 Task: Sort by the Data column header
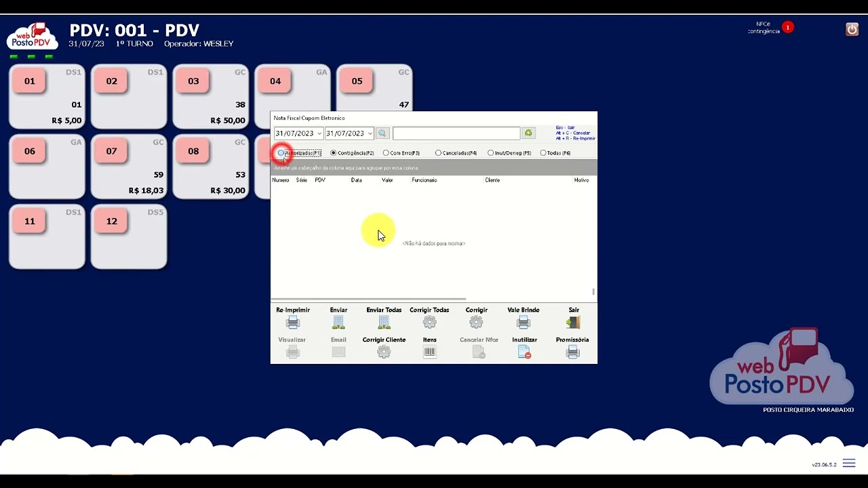(x=356, y=180)
